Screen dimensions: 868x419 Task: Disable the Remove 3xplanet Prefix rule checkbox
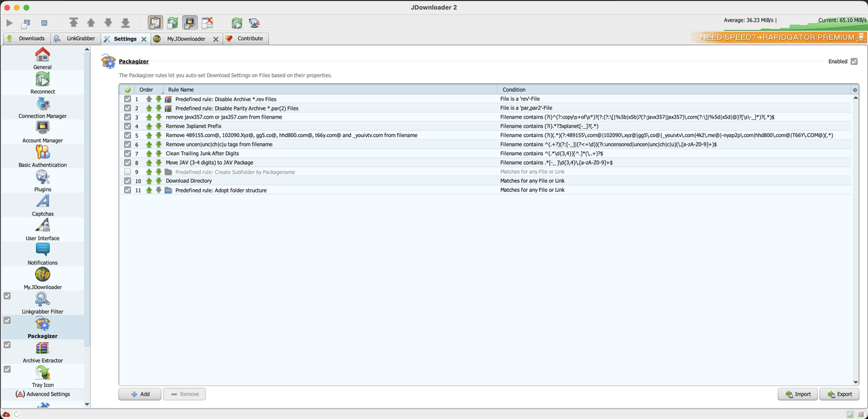(128, 126)
